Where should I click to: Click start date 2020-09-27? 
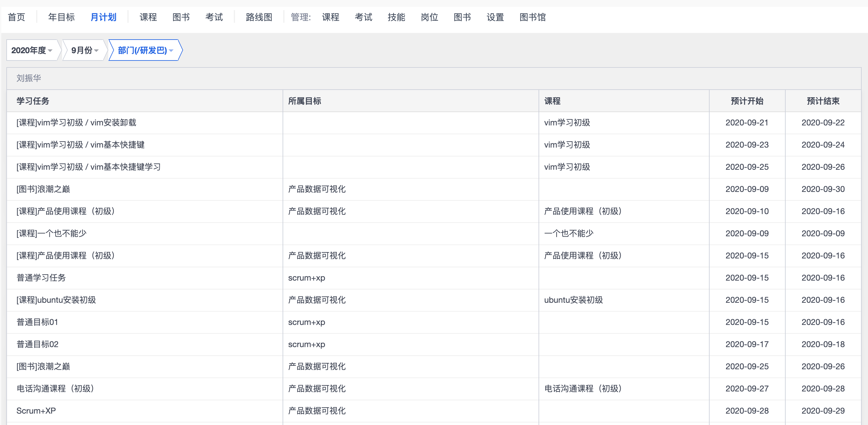747,389
